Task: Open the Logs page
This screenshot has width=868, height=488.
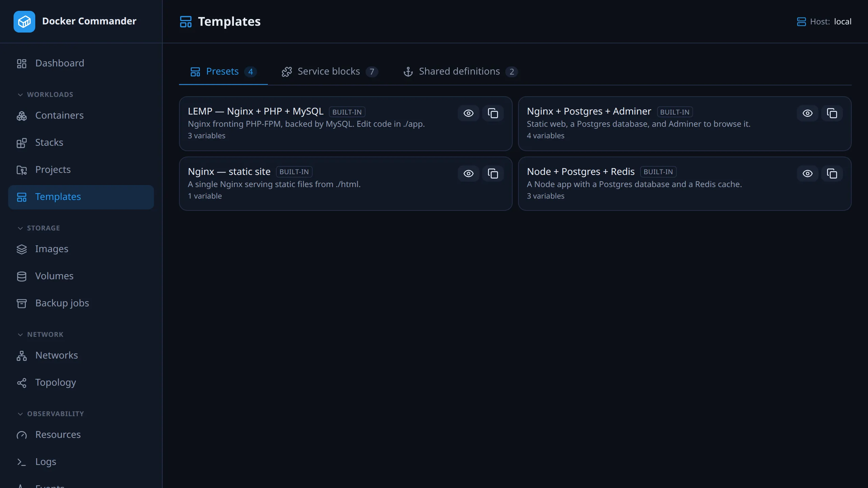Action: click(81, 462)
